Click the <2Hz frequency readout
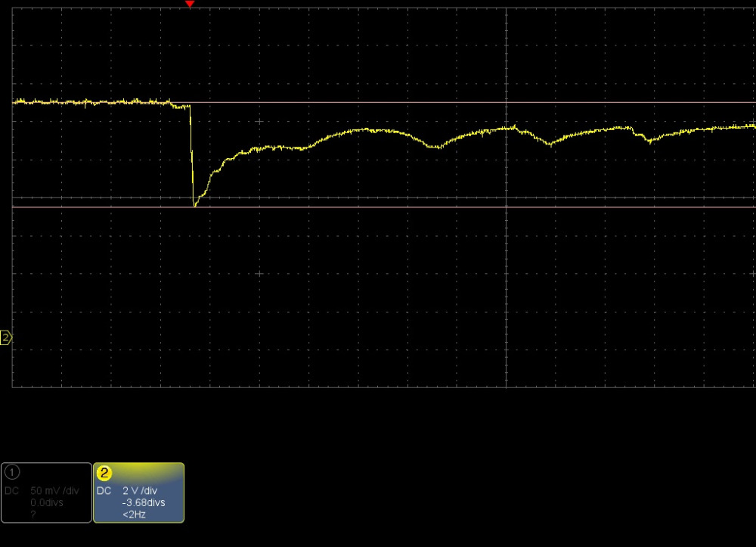The height and width of the screenshot is (547, 756). [134, 514]
